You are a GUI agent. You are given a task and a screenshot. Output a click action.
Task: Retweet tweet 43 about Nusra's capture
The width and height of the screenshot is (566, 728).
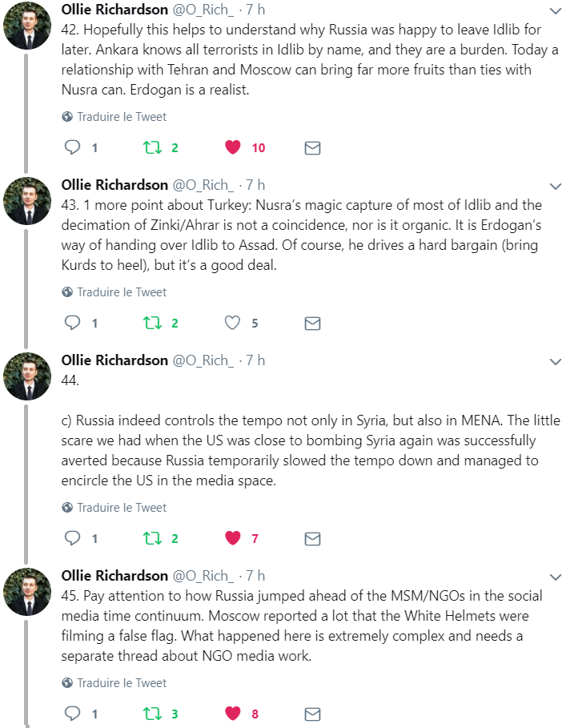click(151, 323)
